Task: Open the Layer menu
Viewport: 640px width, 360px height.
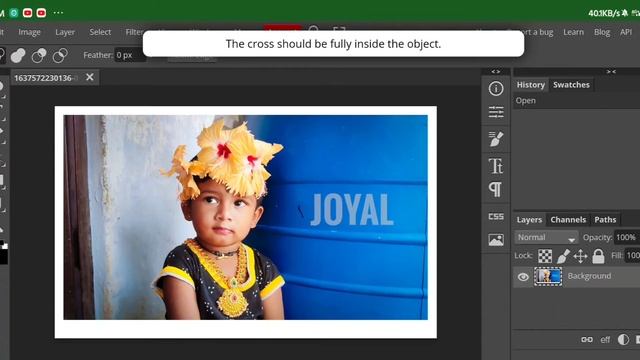Action: 65,32
